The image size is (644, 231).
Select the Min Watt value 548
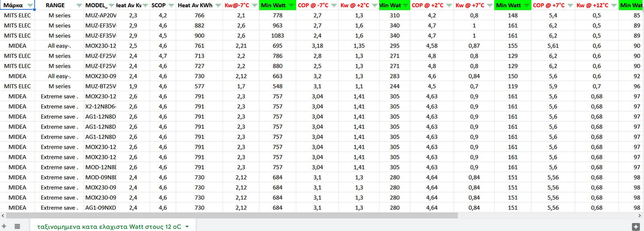click(x=277, y=86)
